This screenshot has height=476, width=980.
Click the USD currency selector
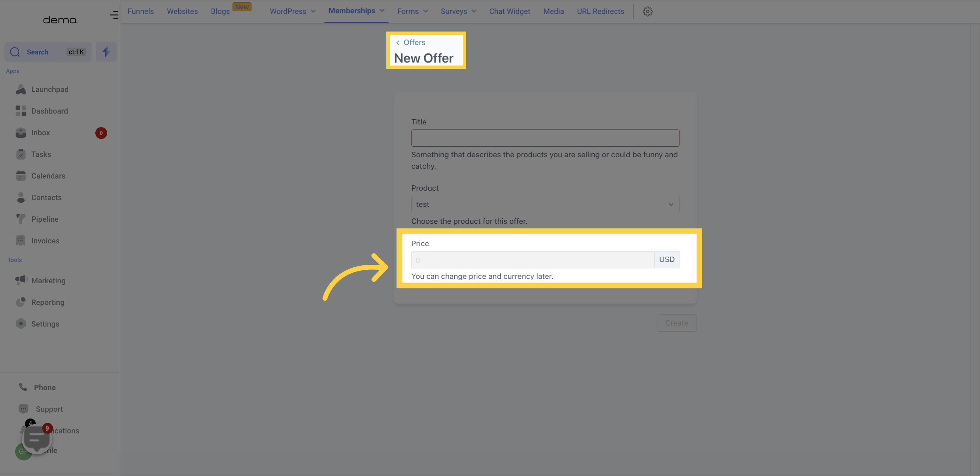click(x=667, y=259)
